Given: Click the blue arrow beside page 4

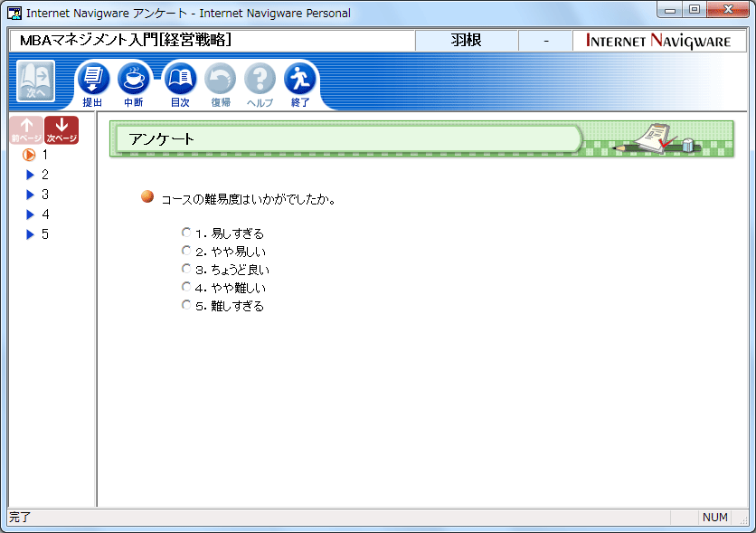Looking at the screenshot, I should (30, 214).
